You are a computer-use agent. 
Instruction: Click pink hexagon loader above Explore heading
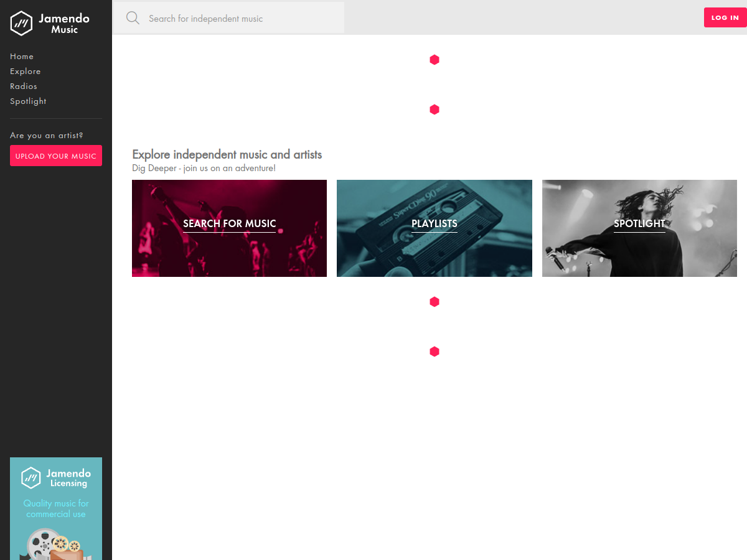(435, 110)
